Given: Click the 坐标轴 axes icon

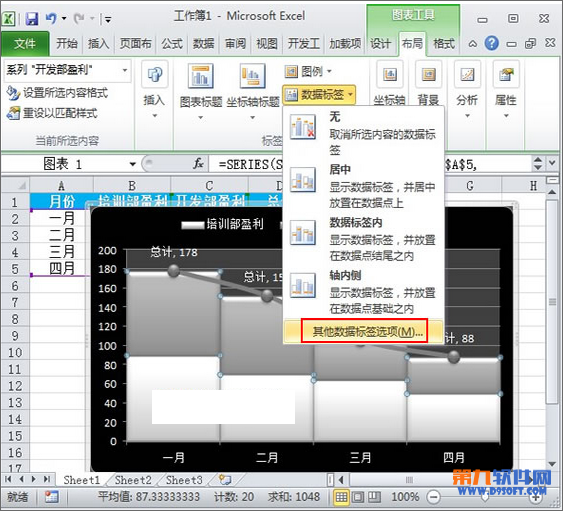Looking at the screenshot, I should [390, 75].
